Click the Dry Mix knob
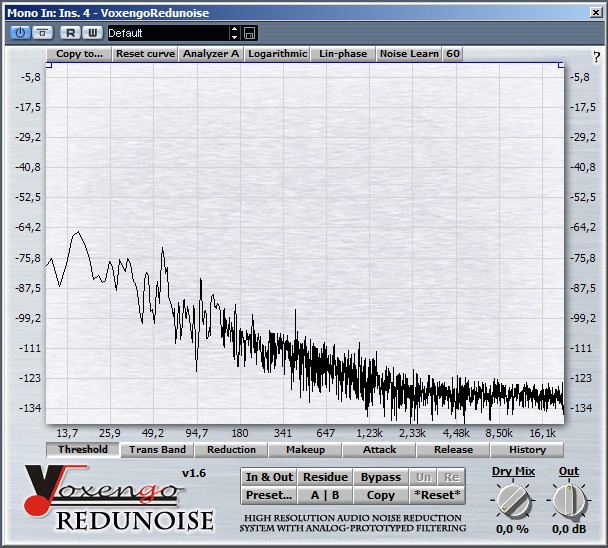 coord(513,498)
